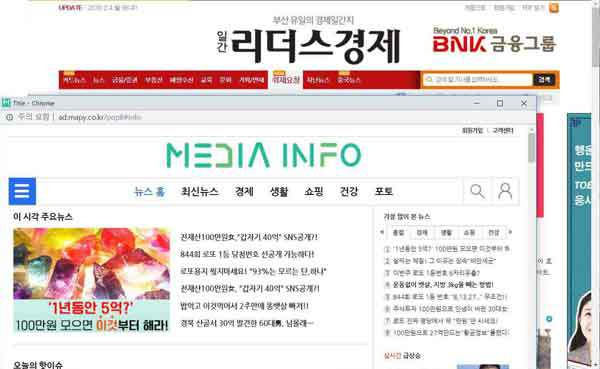Click the '실시간 급상승' heading
Viewport: 600px width, 369px height.
[402, 356]
